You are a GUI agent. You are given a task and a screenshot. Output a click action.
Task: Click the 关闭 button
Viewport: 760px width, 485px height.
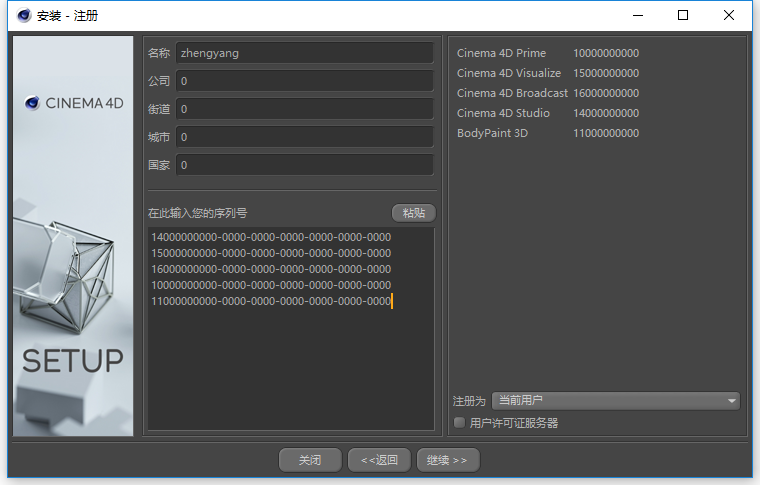[x=310, y=460]
